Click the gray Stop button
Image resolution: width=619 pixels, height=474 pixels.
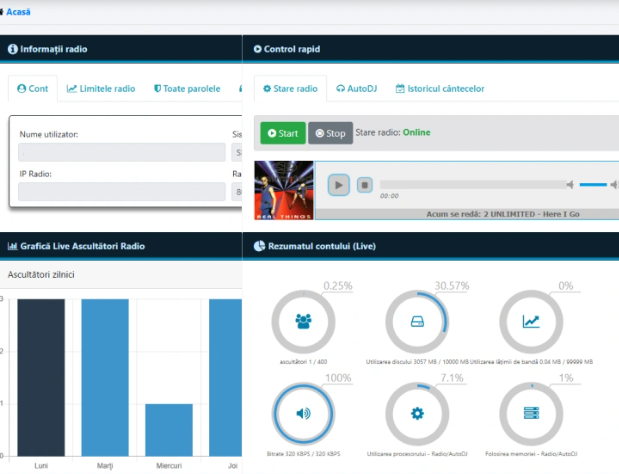click(x=330, y=133)
